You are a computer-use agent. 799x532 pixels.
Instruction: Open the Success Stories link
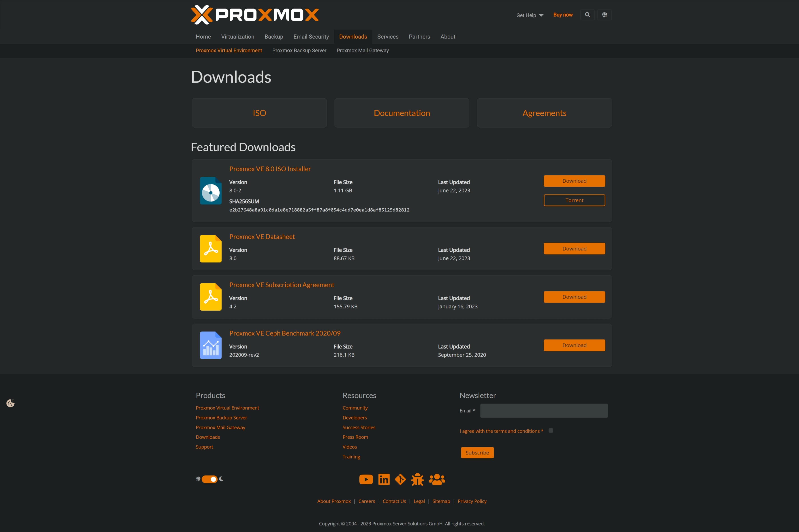359,428
